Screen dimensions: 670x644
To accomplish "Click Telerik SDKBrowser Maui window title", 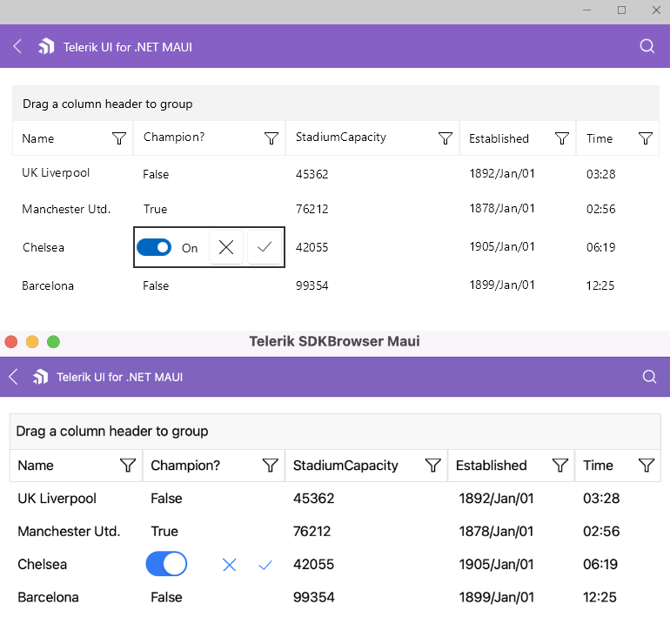I will 335,341.
